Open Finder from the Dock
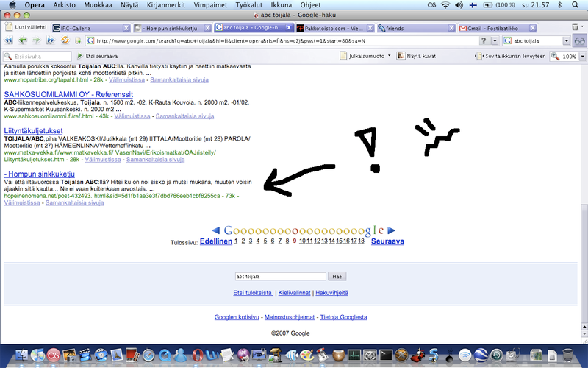588x368 pixels. (22, 355)
